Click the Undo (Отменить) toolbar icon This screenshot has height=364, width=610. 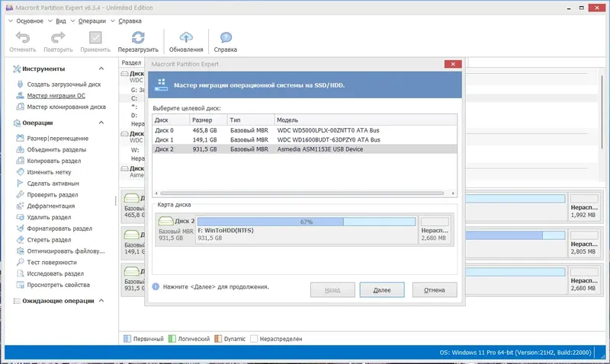(x=23, y=37)
